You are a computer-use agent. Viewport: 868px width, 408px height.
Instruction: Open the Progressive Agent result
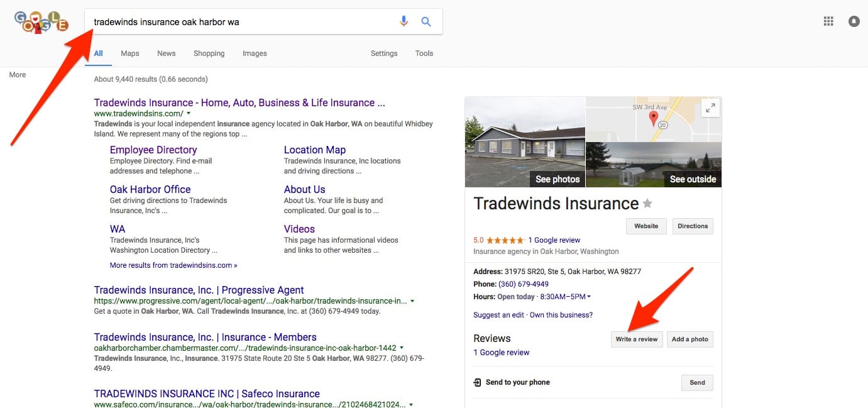199,290
